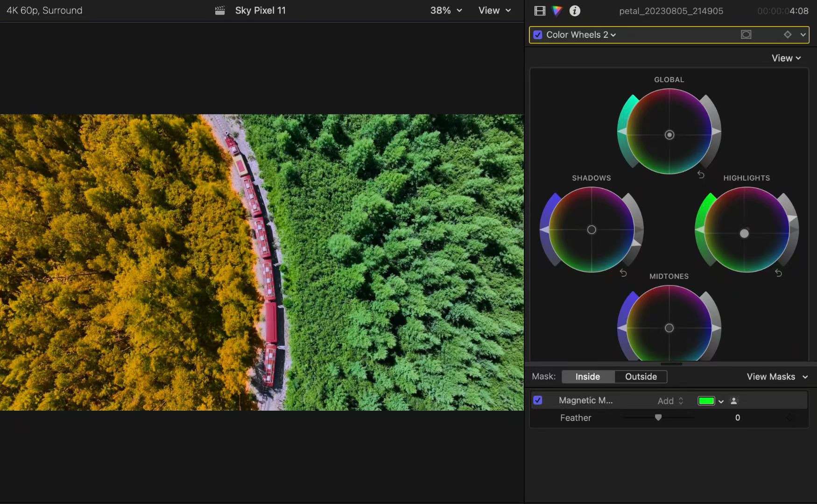This screenshot has height=504, width=817.
Task: Open the 38% zoom level dropdown
Action: pos(446,10)
